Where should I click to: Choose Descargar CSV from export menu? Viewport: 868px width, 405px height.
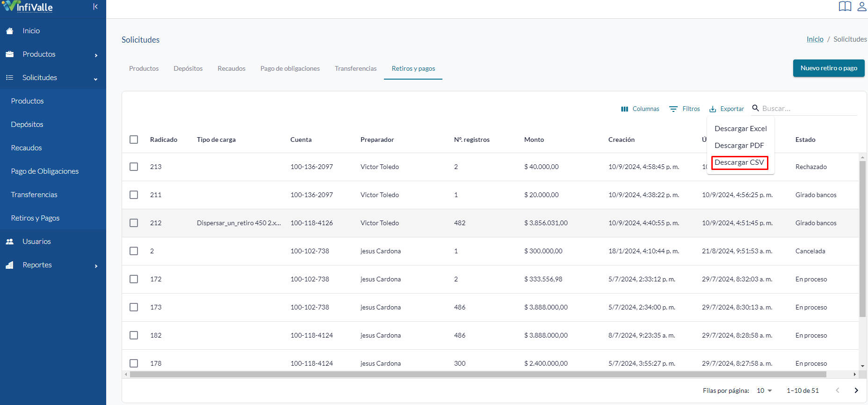[x=739, y=162]
